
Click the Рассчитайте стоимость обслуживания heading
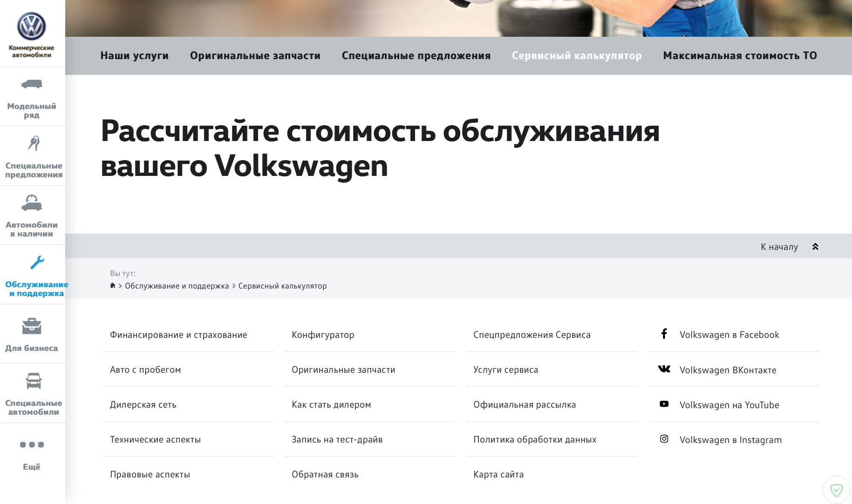pos(380,148)
